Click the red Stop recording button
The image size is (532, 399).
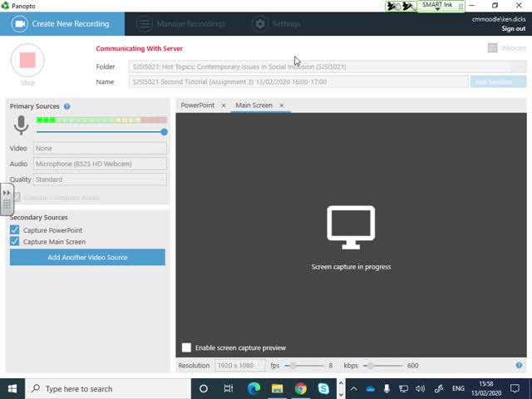tap(27, 60)
